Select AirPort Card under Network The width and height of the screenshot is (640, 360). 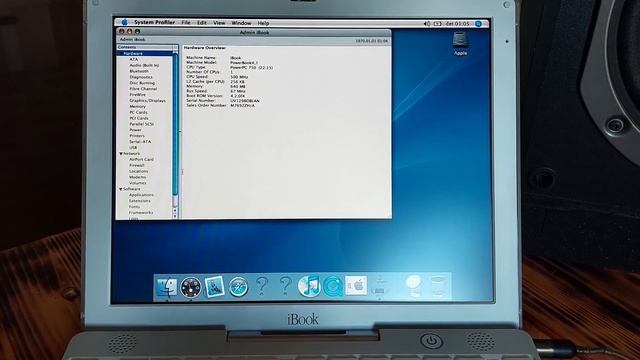click(141, 159)
